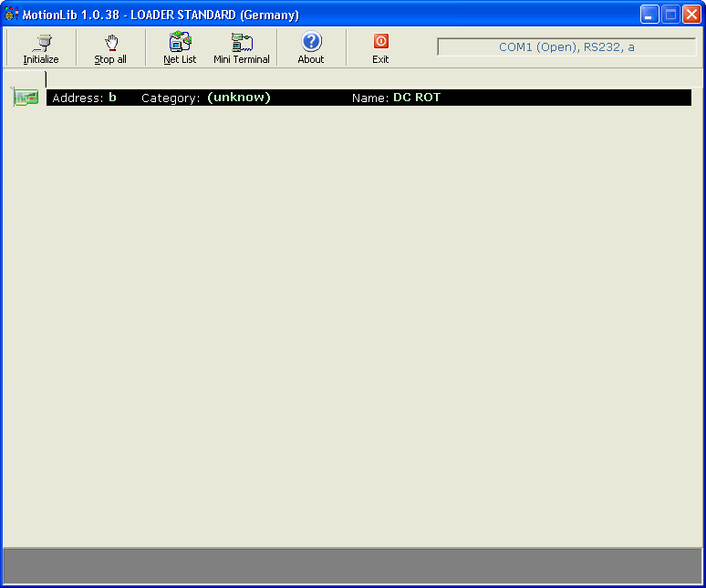Click the COM1 (Open) status field
The height and width of the screenshot is (588, 706).
point(566,47)
